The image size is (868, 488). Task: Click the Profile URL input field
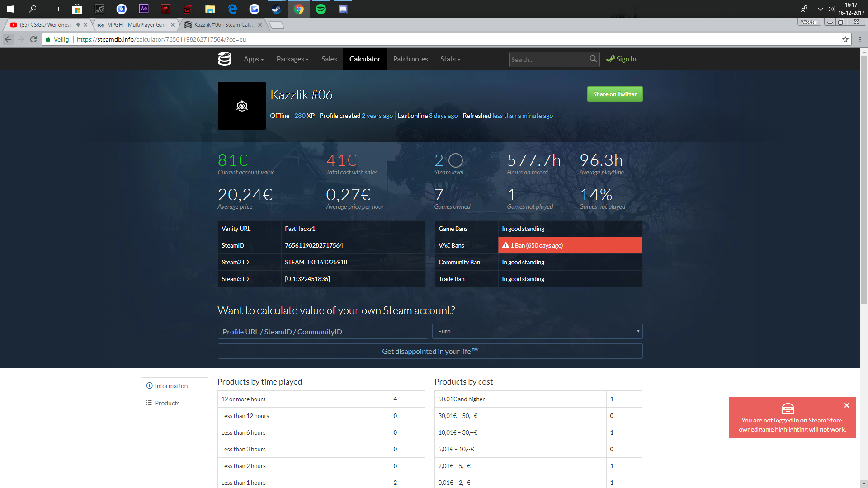click(322, 332)
